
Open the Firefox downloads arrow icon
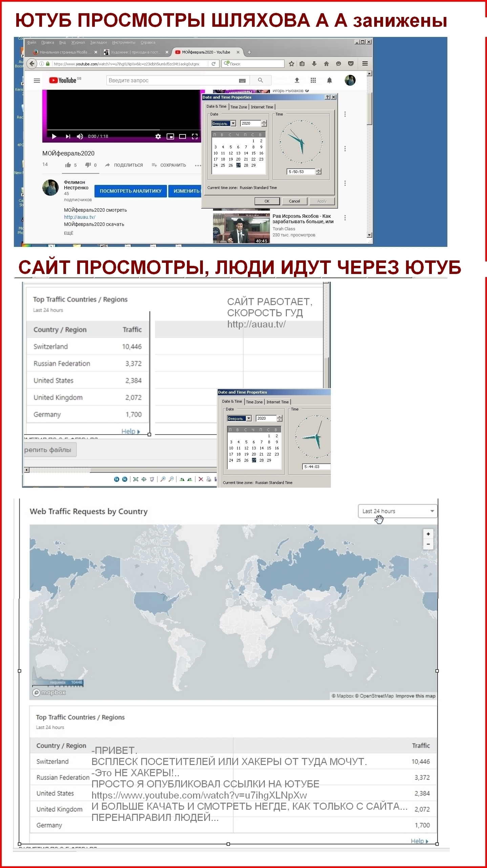pyautogui.click(x=314, y=64)
